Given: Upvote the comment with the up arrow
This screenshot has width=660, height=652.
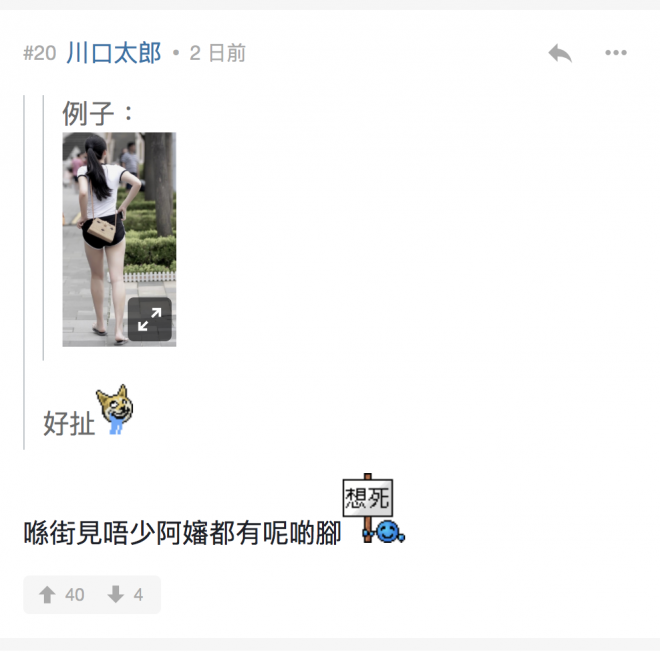Looking at the screenshot, I should pyautogui.click(x=47, y=595).
